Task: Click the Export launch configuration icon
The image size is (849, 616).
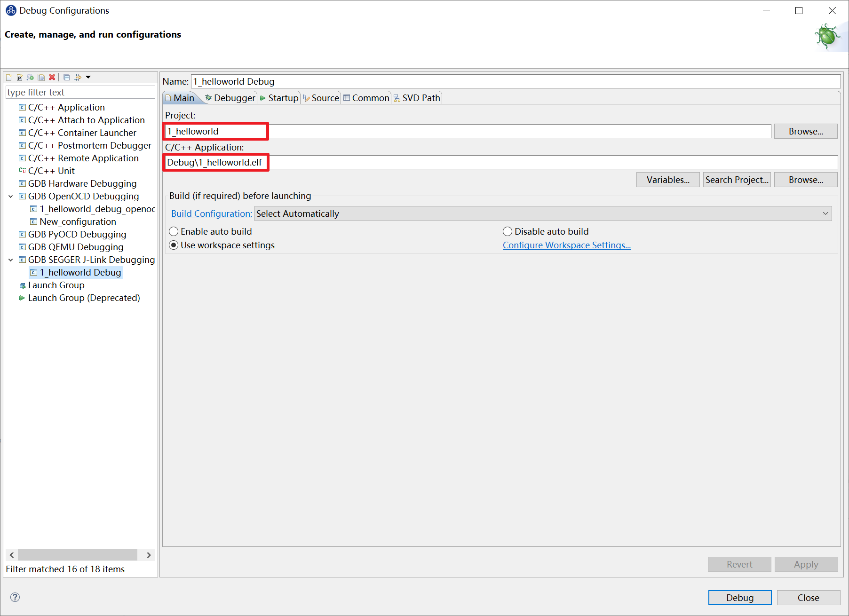Action: [x=31, y=78]
